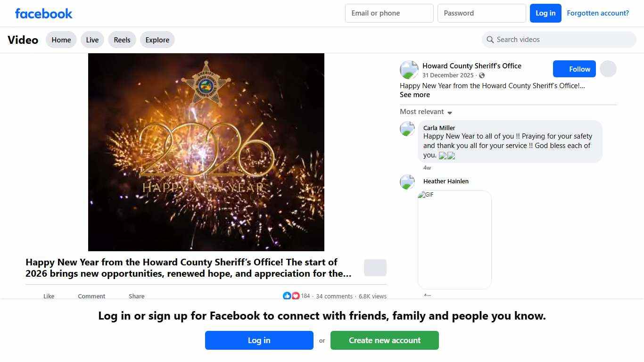Follow Howard County Sheriff's Office
Screen dimensions: 644x362
pyautogui.click(x=575, y=69)
